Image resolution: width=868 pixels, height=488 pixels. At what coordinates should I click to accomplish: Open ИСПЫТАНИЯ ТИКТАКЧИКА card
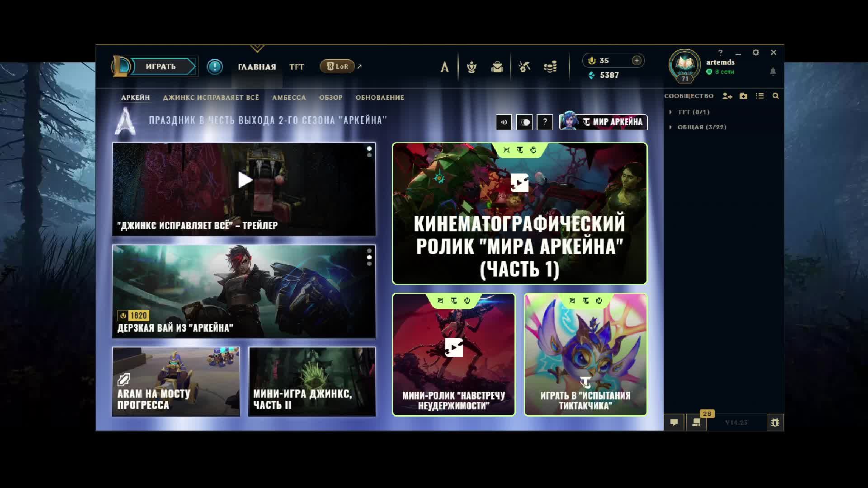585,355
